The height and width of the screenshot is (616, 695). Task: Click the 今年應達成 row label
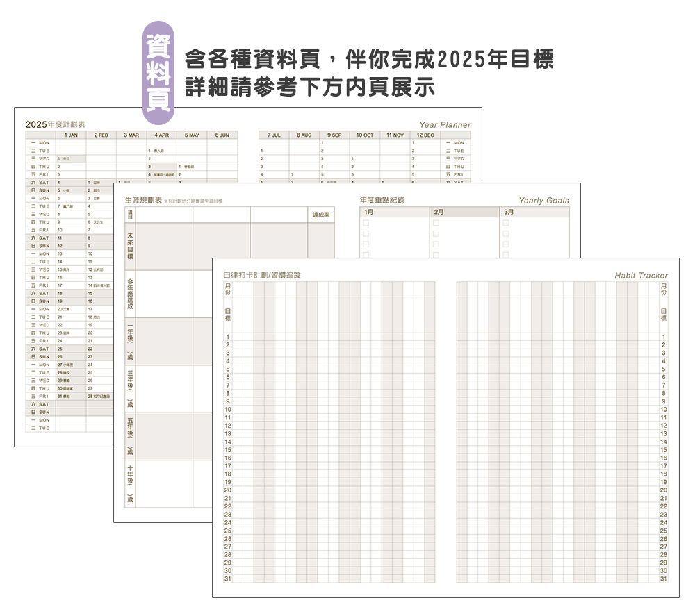point(131,294)
